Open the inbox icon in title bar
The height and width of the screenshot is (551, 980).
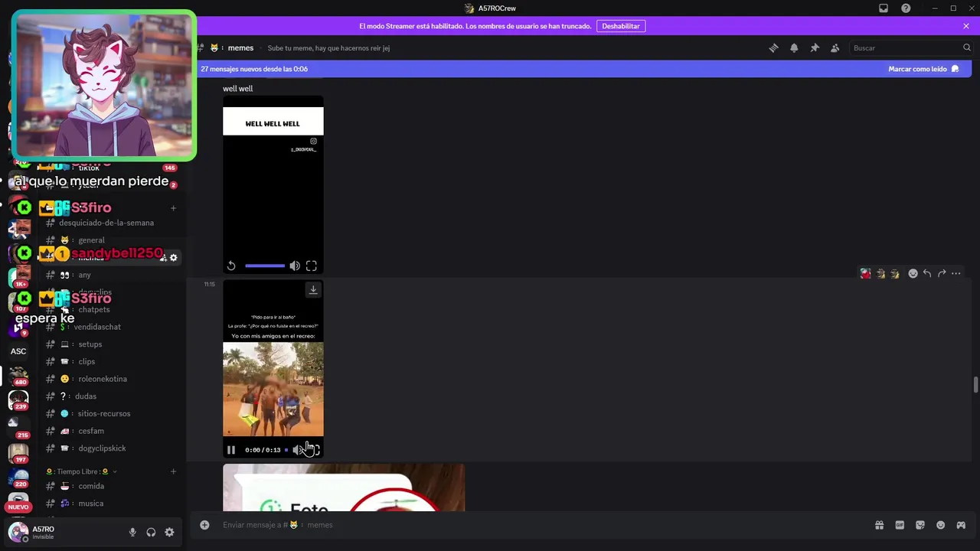884,8
